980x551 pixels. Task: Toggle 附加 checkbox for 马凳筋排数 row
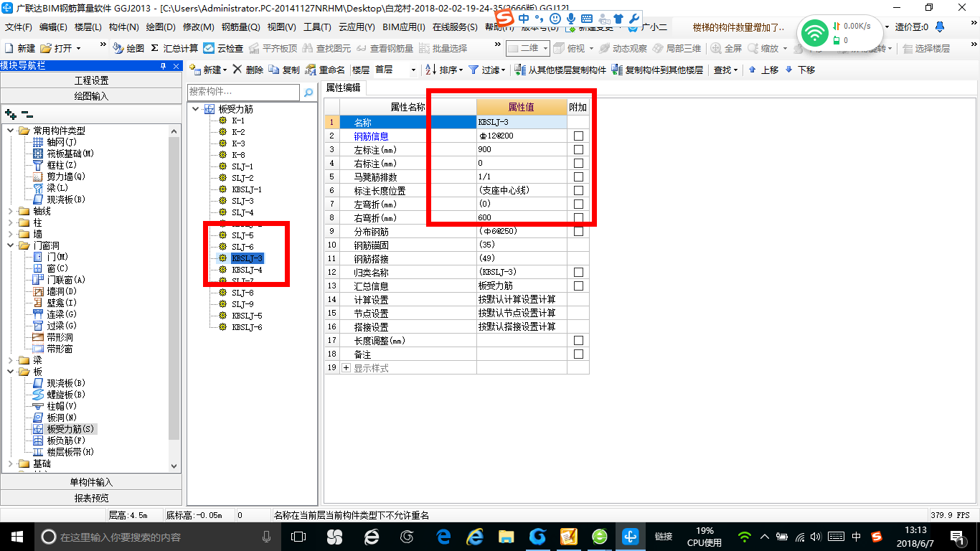click(578, 176)
